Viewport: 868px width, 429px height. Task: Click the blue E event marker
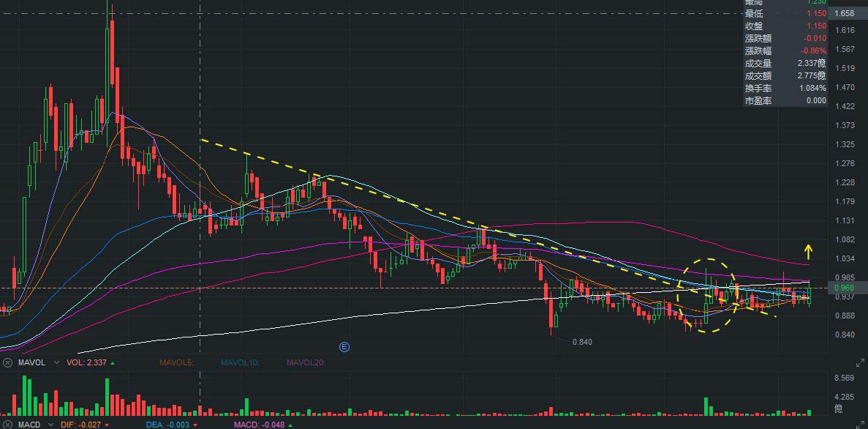[x=344, y=347]
